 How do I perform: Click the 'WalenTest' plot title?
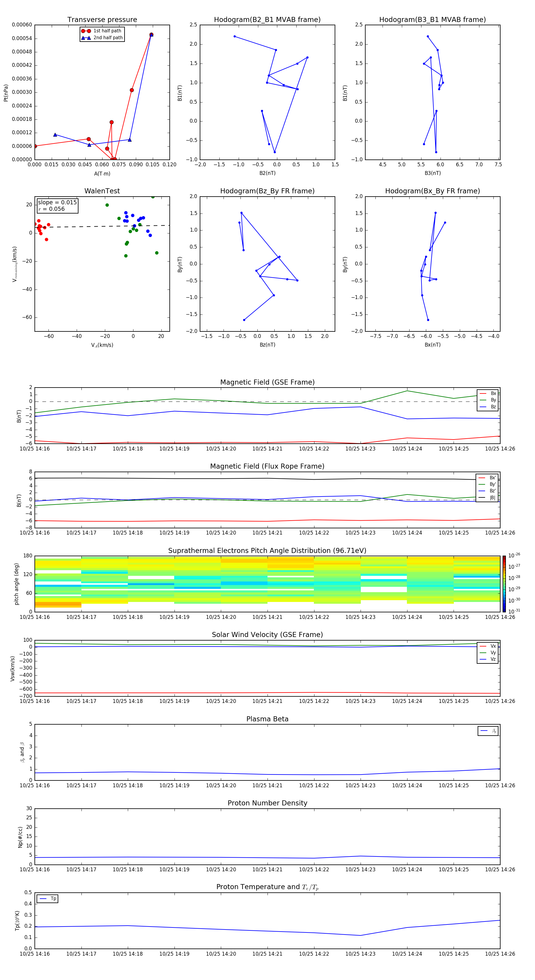point(102,191)
